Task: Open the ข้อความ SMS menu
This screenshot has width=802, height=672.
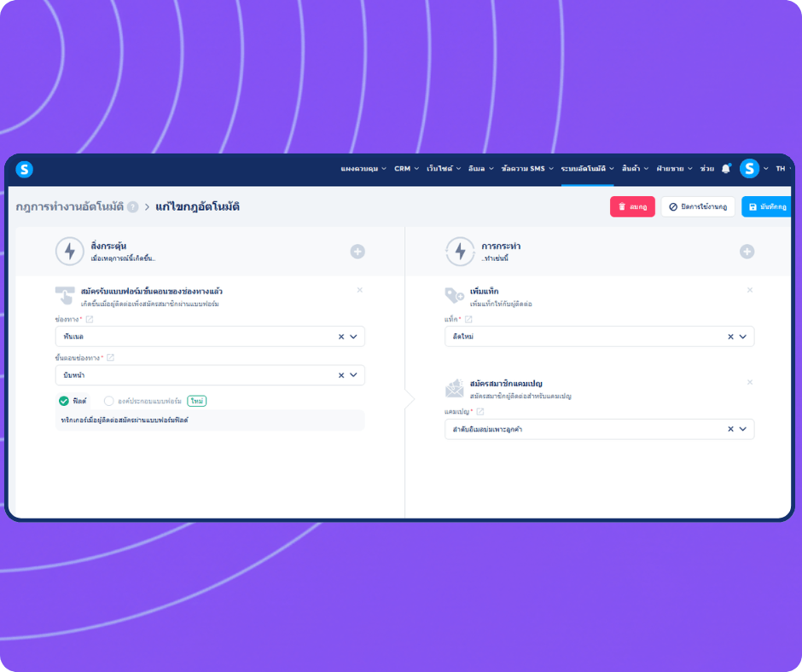Action: (x=527, y=169)
